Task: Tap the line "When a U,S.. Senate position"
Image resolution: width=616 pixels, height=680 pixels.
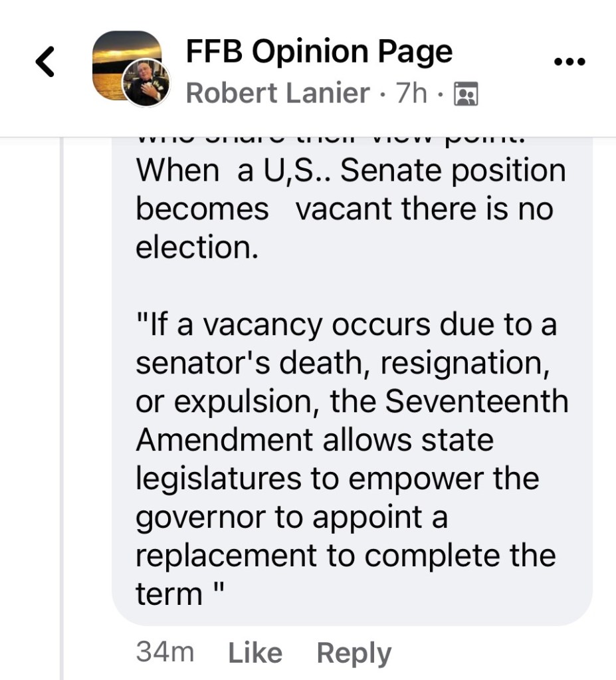Action: click(351, 171)
